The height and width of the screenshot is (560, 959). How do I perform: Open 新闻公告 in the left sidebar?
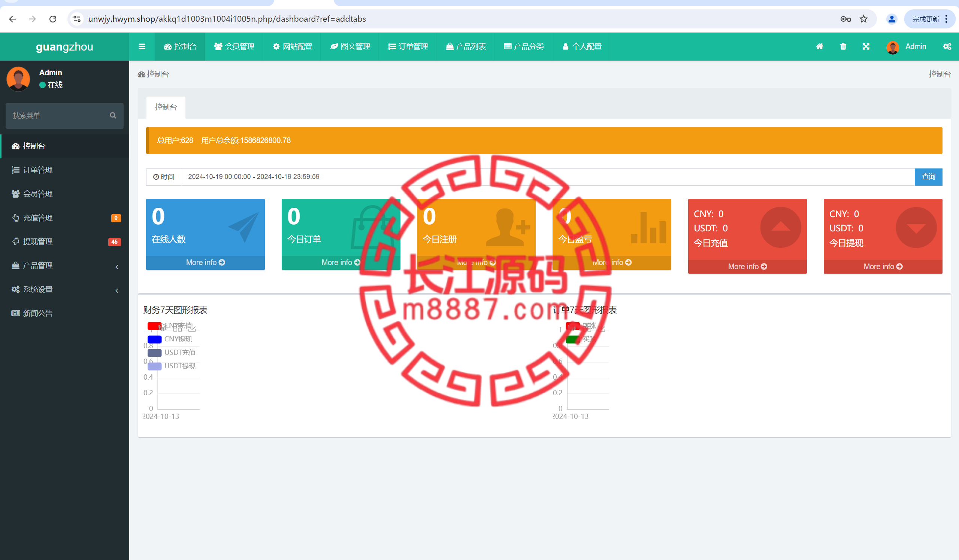(65, 313)
